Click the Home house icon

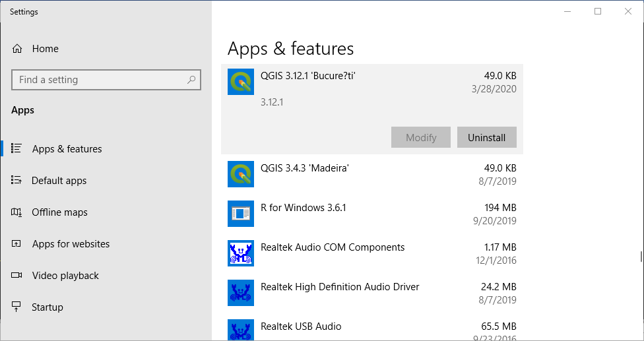17,49
